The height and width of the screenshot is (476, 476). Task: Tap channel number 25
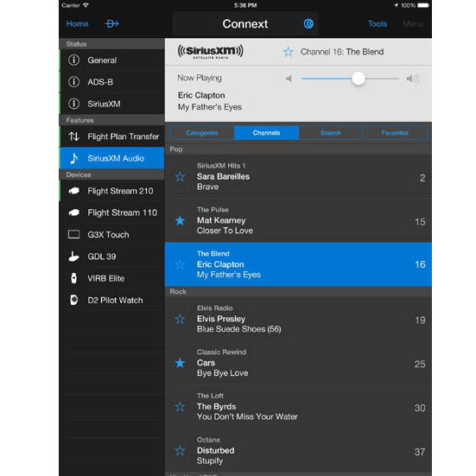pos(420,364)
